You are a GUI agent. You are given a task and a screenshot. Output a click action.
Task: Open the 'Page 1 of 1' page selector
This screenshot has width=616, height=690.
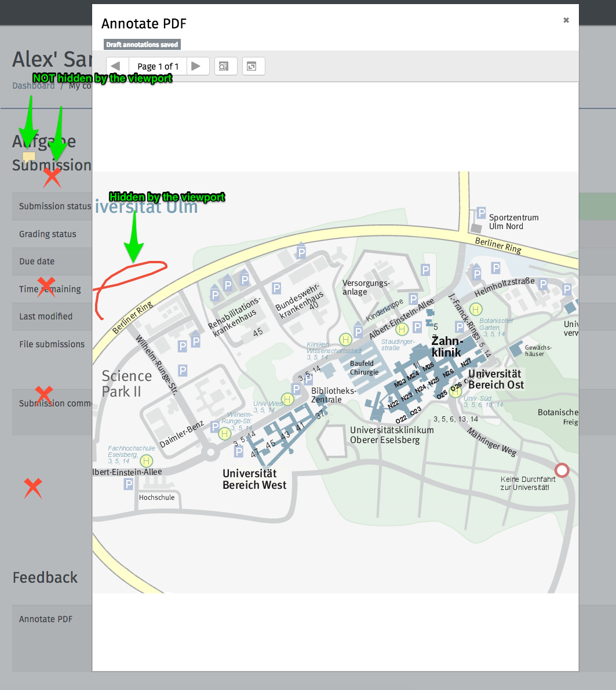[158, 67]
